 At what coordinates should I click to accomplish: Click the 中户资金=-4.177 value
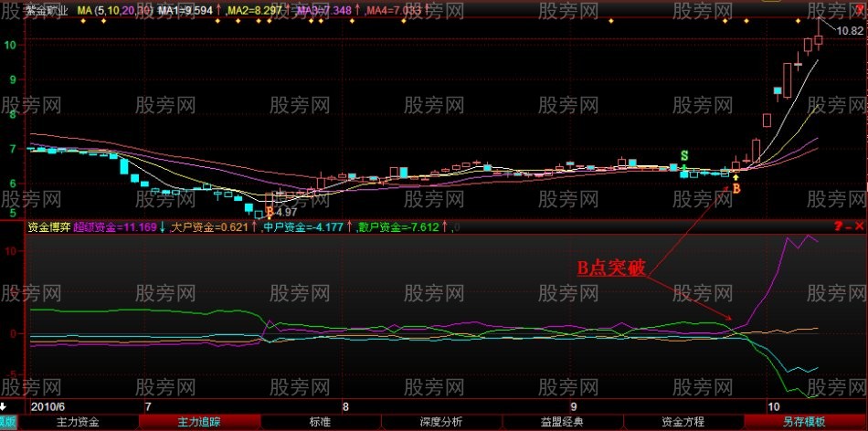click(304, 226)
